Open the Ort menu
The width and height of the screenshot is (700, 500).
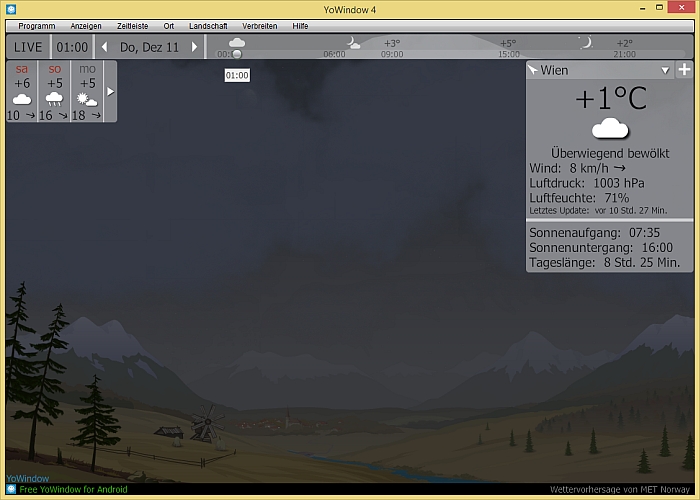(169, 26)
